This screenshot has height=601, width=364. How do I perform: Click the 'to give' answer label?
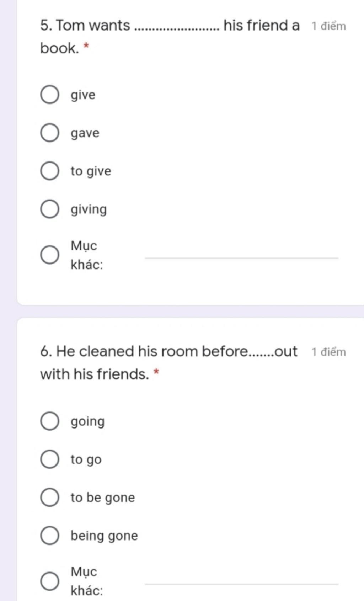(x=91, y=171)
